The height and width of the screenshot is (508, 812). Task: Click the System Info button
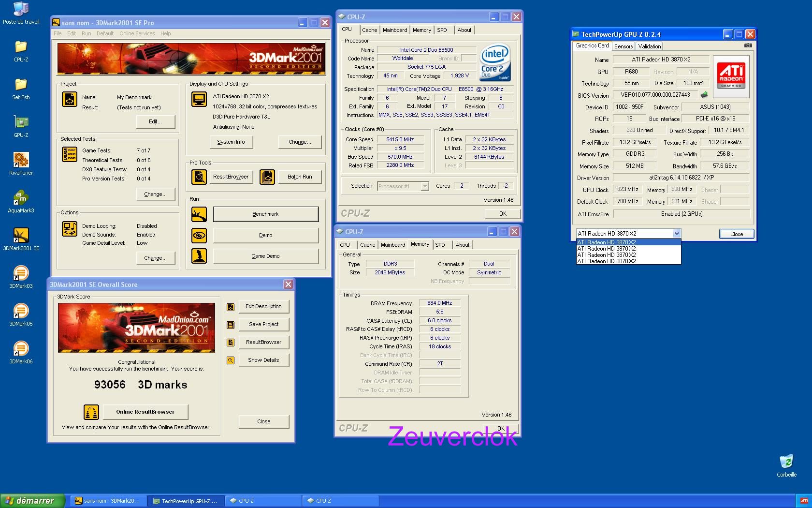click(231, 142)
